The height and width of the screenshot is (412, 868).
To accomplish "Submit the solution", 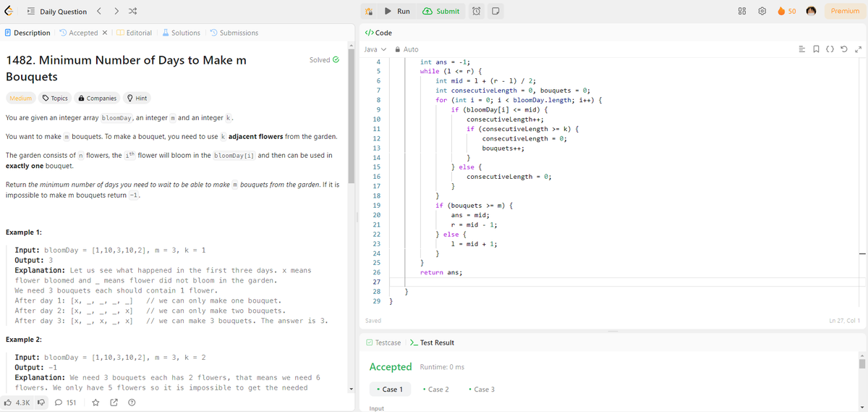I will 441,12.
